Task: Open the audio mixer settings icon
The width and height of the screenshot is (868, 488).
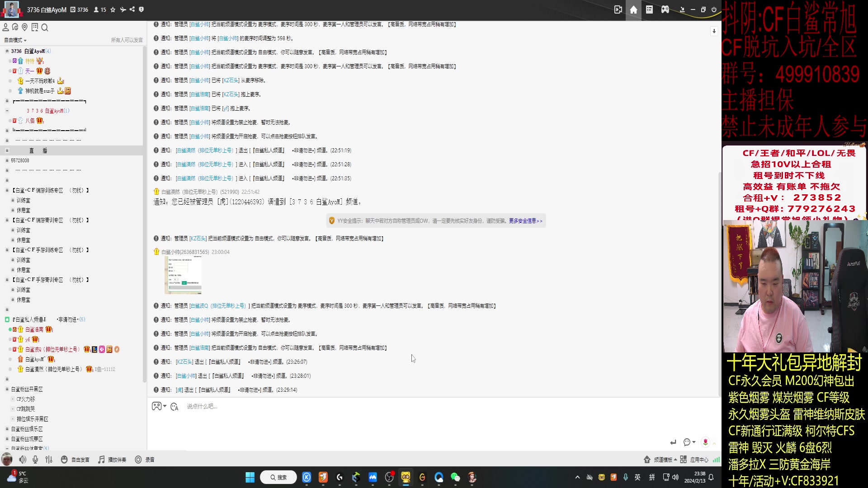Action: click(x=49, y=460)
